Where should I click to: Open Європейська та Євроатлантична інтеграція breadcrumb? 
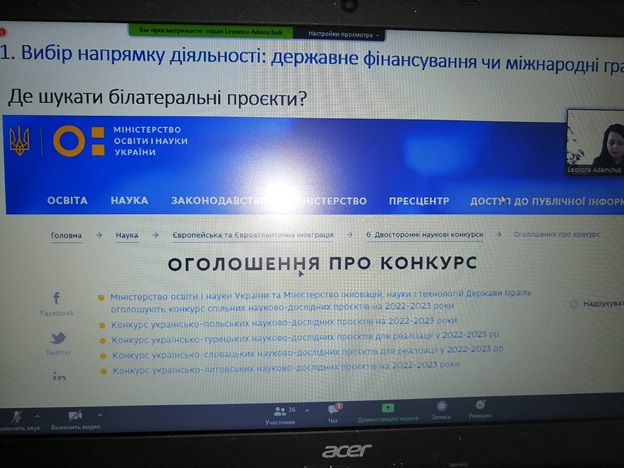coord(253,235)
